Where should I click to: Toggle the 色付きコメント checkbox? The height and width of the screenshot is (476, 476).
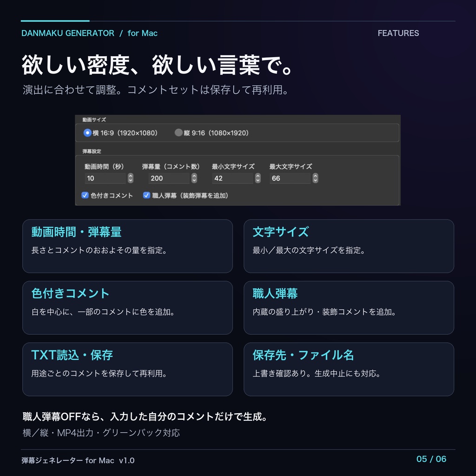(x=85, y=195)
